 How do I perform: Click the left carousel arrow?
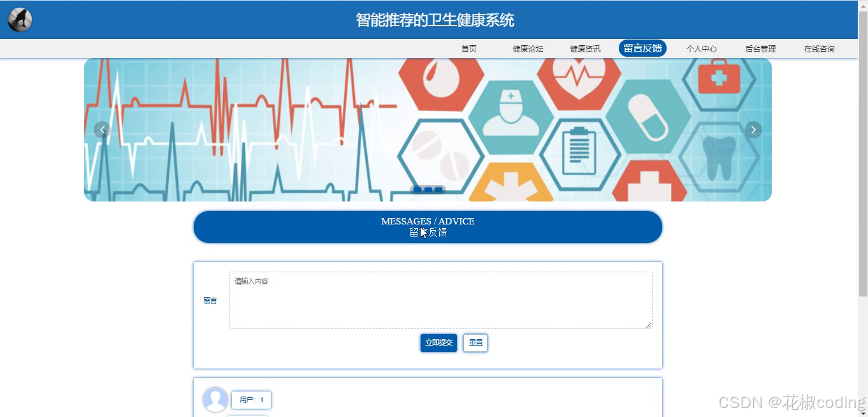102,129
